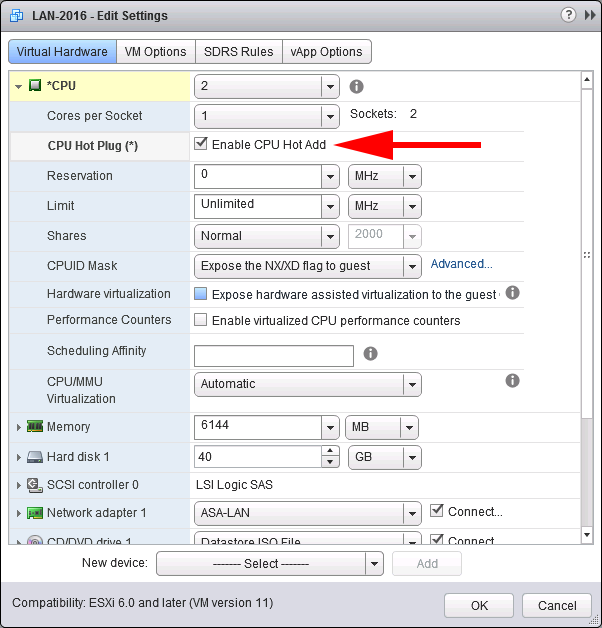Open the Shares Normal dropdown

(330, 236)
